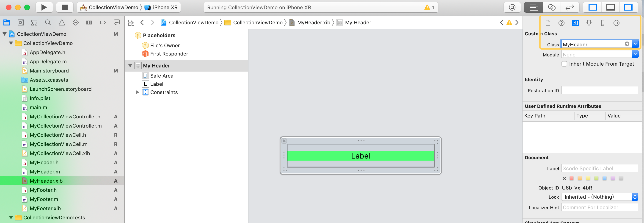Click the Run (play) button
Image resolution: width=644 pixels, height=223 pixels.
[x=44, y=7]
